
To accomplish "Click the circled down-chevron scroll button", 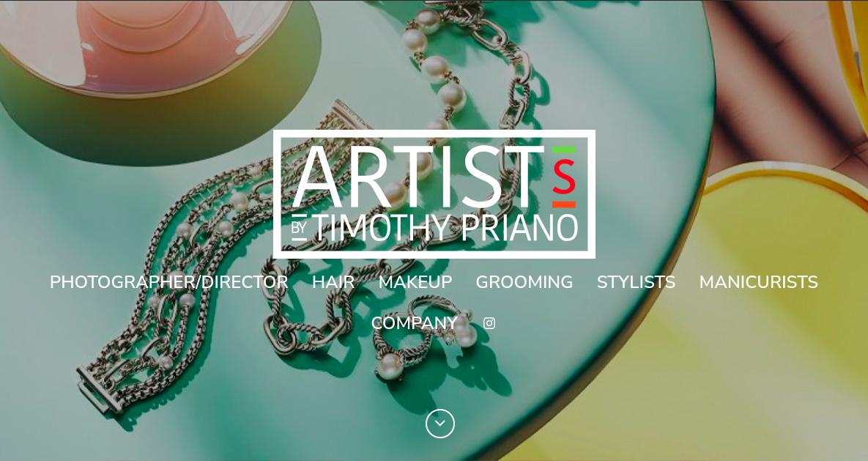I will click(x=440, y=424).
